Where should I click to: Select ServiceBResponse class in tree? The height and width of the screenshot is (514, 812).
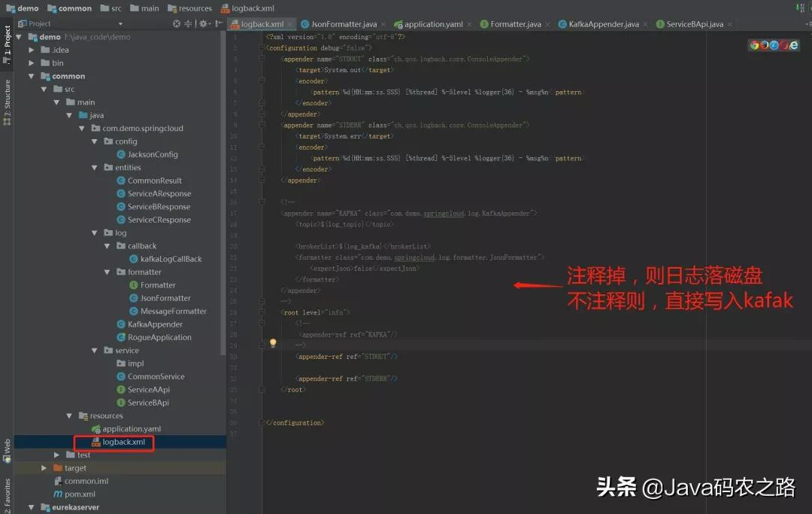[153, 207]
